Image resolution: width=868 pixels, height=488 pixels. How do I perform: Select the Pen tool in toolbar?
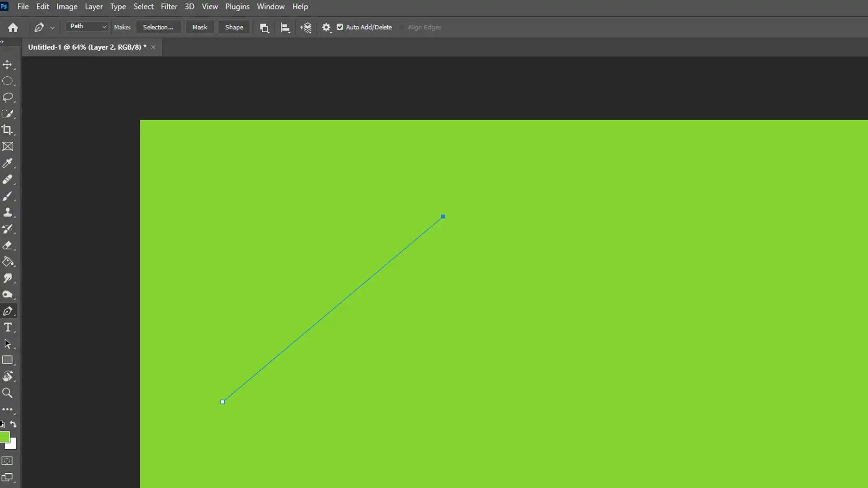point(8,310)
